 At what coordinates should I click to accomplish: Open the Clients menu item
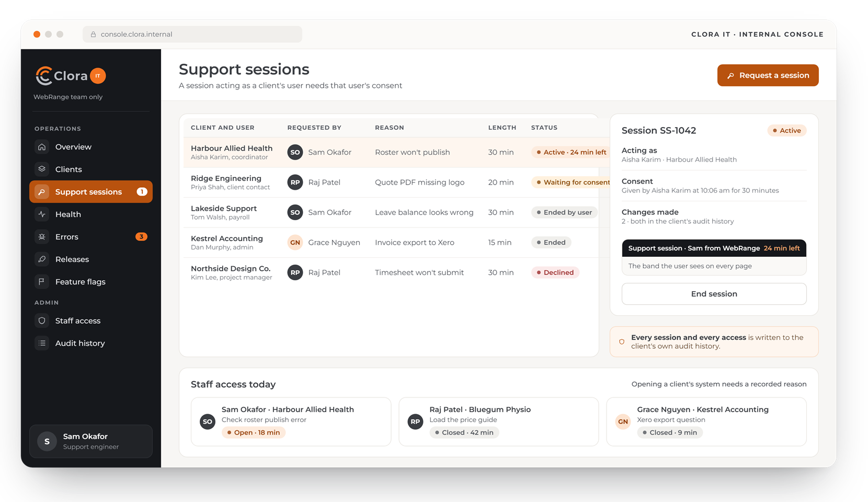[91, 169]
